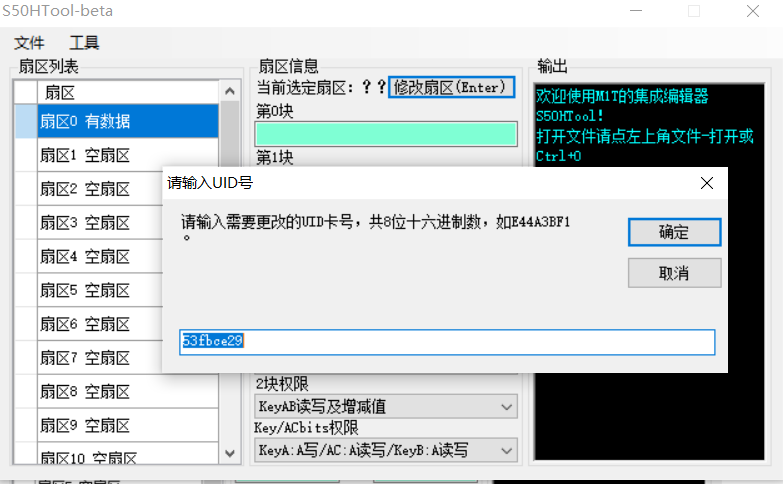Image resolution: width=783 pixels, height=484 pixels.
Task: Open the 文件 menu
Action: (x=29, y=43)
